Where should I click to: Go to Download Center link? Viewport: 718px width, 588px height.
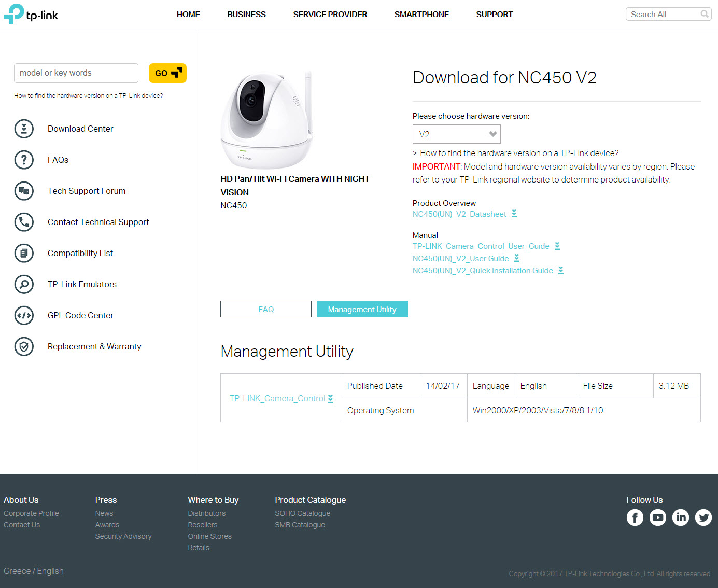pos(80,129)
